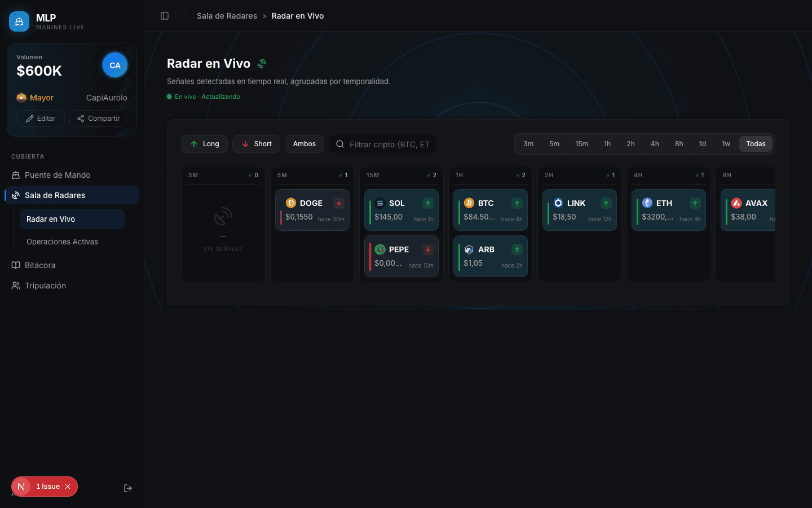Click the LINK coin icon

(558, 203)
